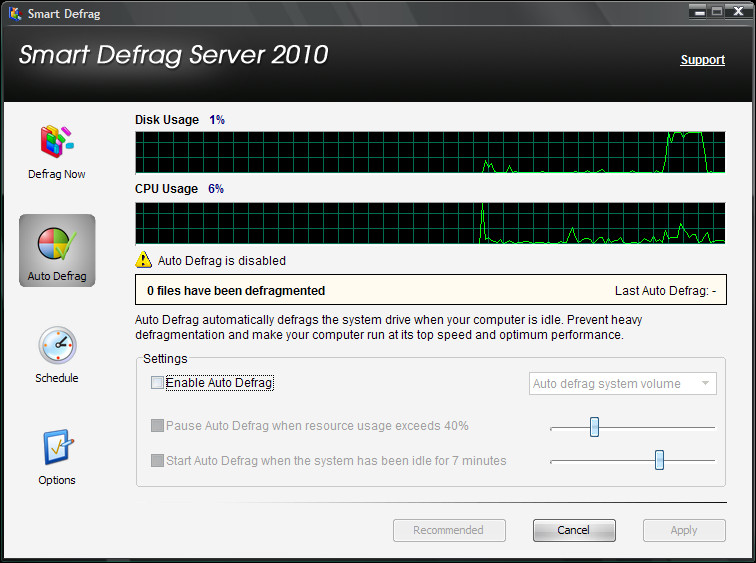Click the Support link
Image resolution: width=756 pixels, height=563 pixels.
(x=702, y=60)
